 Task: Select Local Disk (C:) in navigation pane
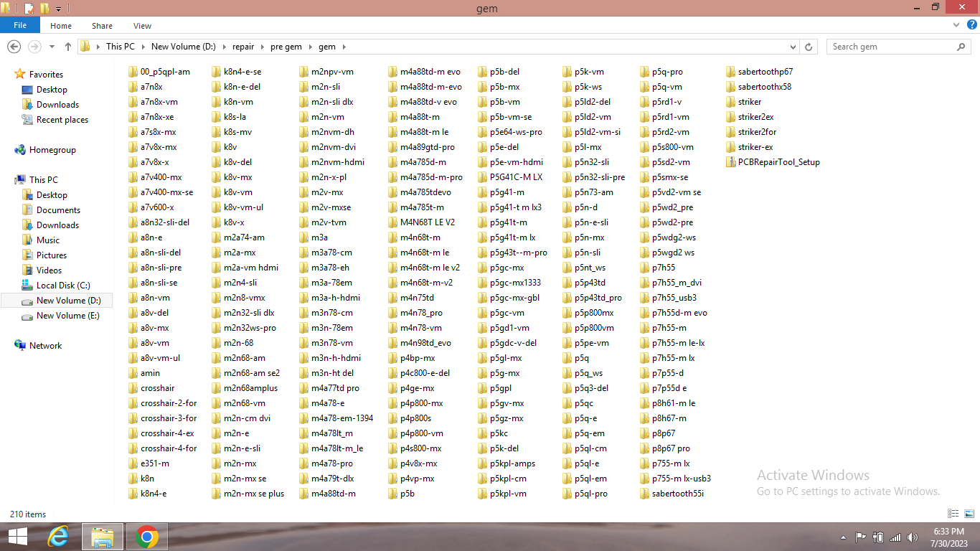(63, 286)
